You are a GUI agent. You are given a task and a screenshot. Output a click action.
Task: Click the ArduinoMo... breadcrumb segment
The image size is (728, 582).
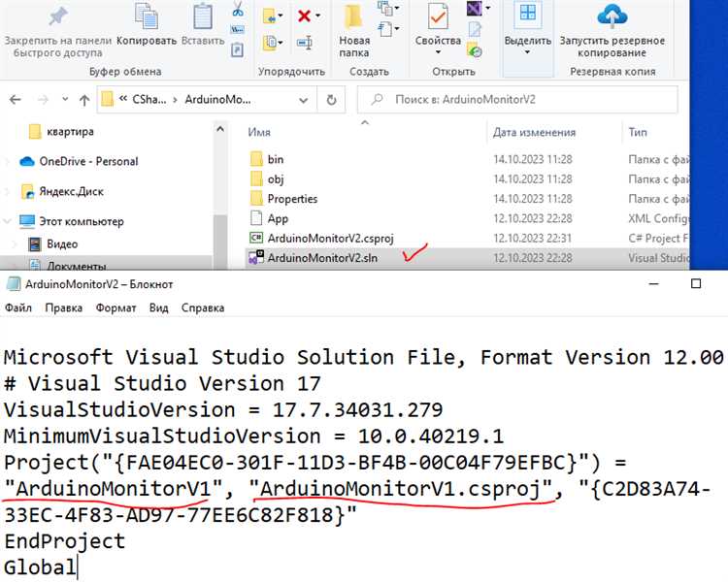[217, 99]
